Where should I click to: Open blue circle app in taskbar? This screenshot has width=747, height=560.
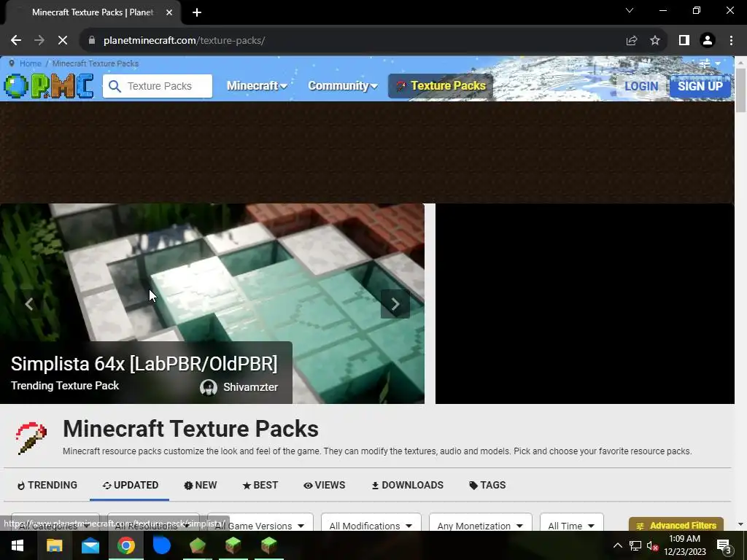coord(161,545)
